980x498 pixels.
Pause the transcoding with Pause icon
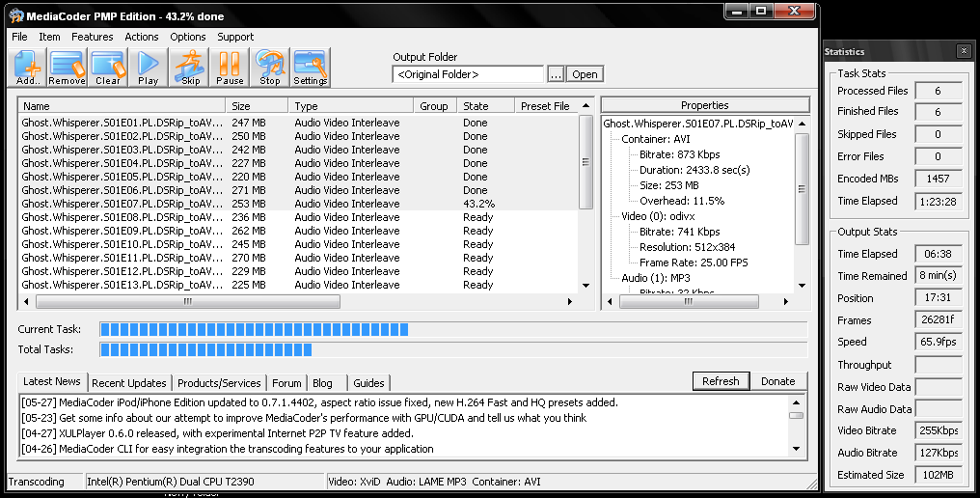[230, 68]
